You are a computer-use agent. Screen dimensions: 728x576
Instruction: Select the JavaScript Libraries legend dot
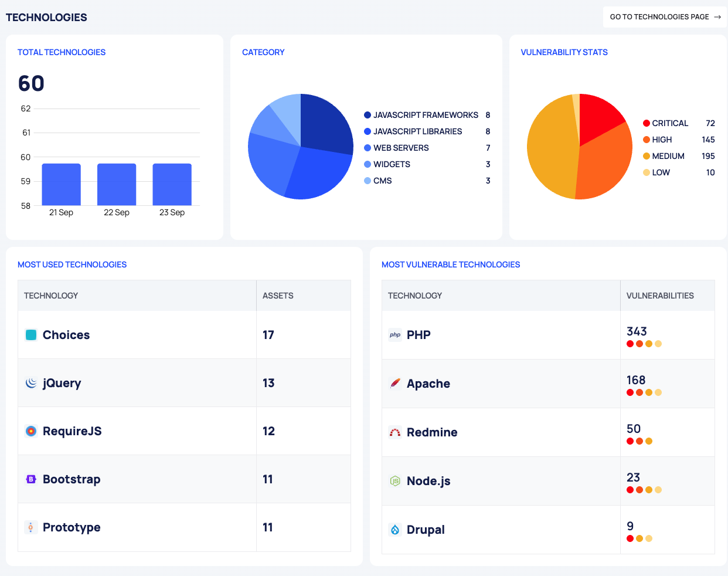[x=368, y=131]
